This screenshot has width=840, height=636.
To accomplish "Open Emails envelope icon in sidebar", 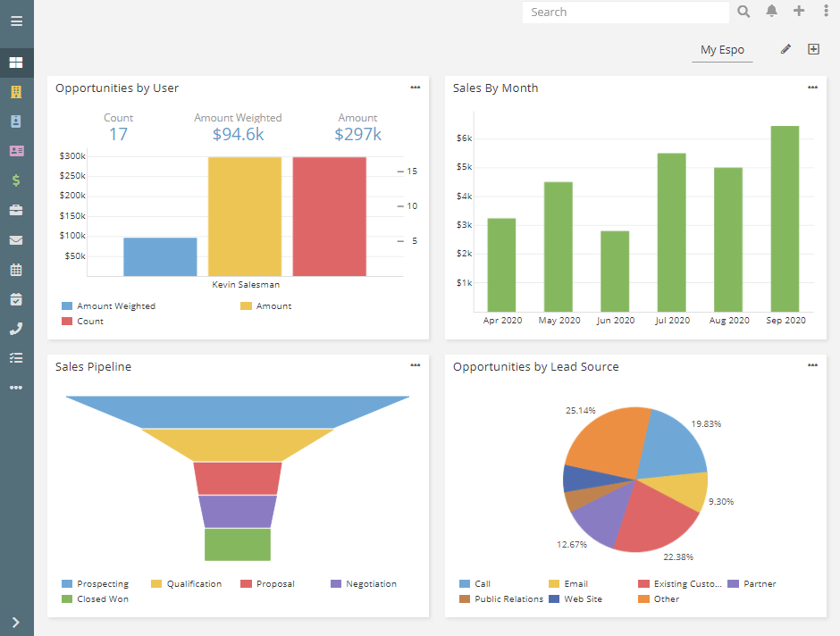I will coord(16,240).
